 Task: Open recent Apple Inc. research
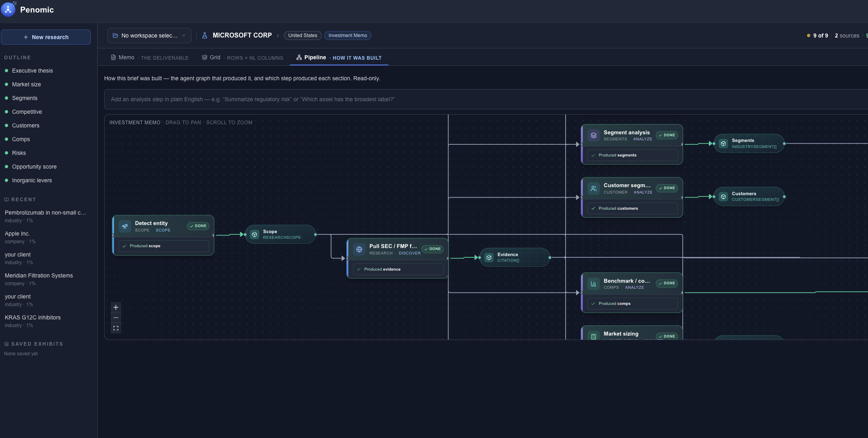(x=20, y=237)
